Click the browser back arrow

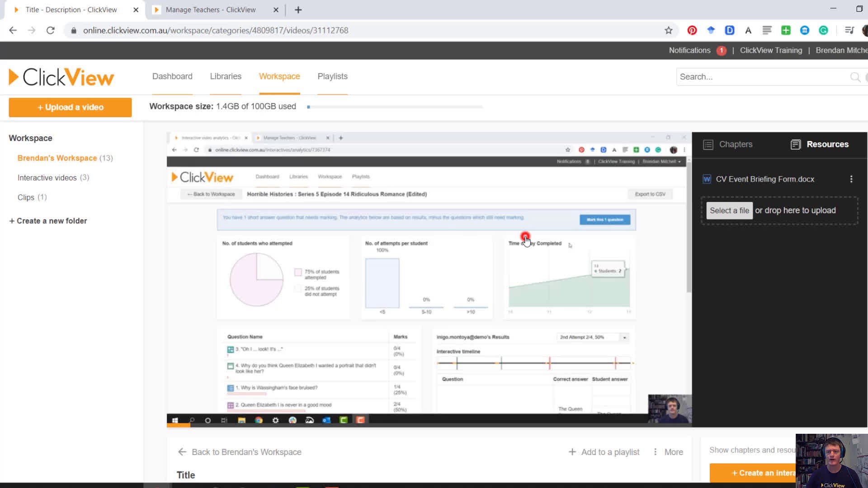coord(13,30)
